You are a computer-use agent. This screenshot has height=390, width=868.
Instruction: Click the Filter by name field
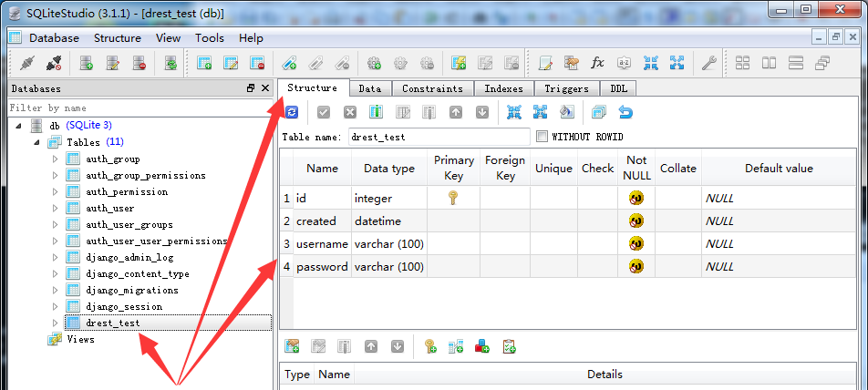tap(140, 108)
